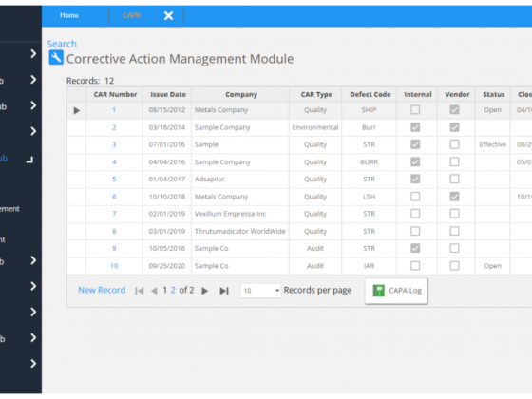Toggle Internal checkbox for CAR 3

coord(415,144)
